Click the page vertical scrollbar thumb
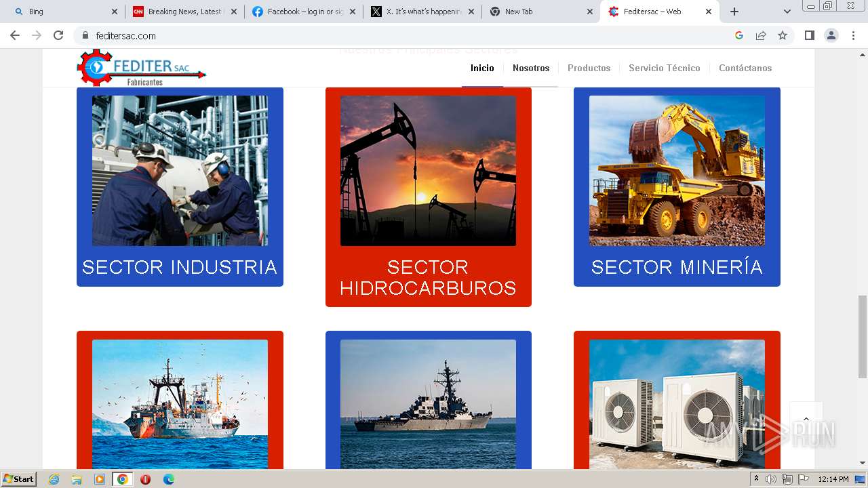This screenshot has width=868, height=488. tap(863, 336)
